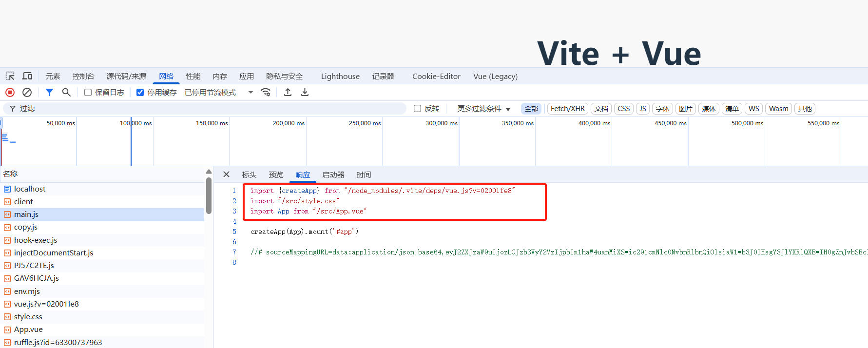Image resolution: width=868 pixels, height=348 pixels.
Task: Select the PJ57C2TE.js request
Action: pyautogui.click(x=102, y=266)
